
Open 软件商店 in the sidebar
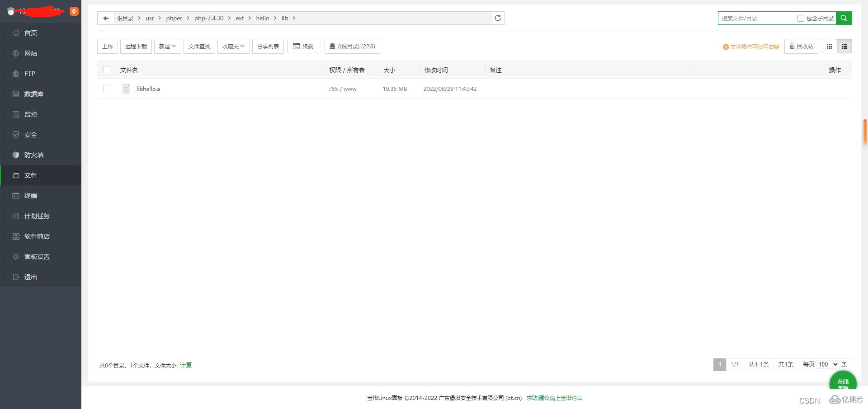[x=41, y=236]
